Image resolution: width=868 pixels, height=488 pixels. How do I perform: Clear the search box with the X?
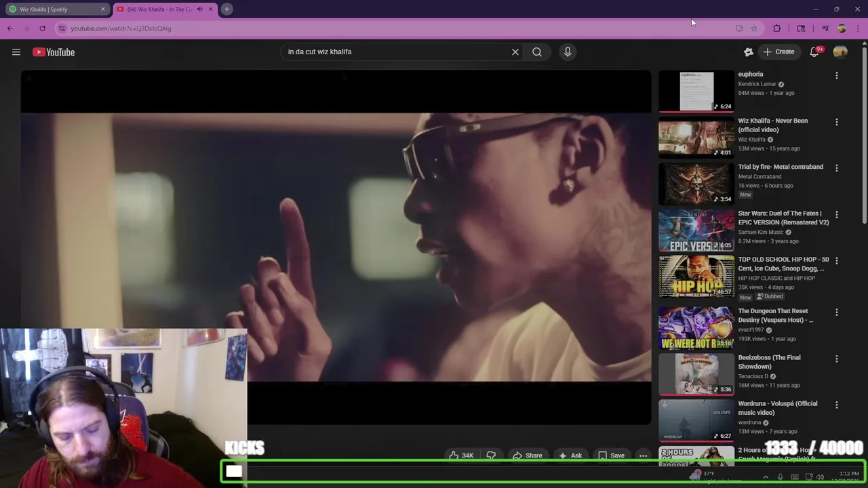pos(515,52)
